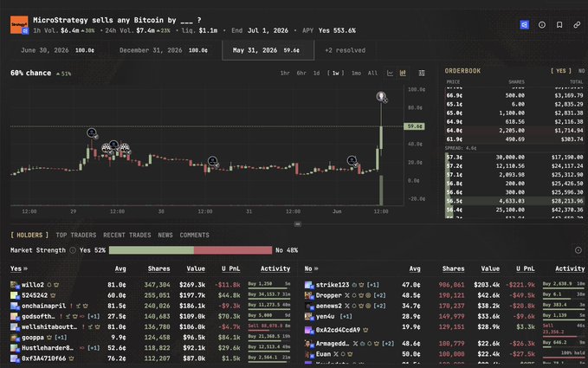
Task: Expand the +2 resolved outcomes
Action: click(345, 50)
